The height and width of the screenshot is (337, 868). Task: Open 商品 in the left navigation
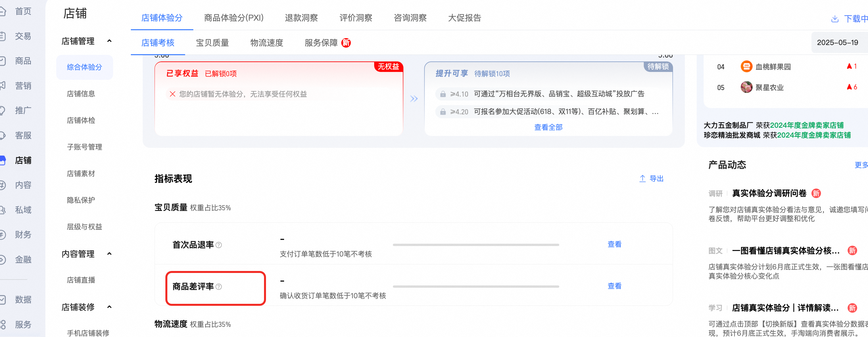(23, 61)
